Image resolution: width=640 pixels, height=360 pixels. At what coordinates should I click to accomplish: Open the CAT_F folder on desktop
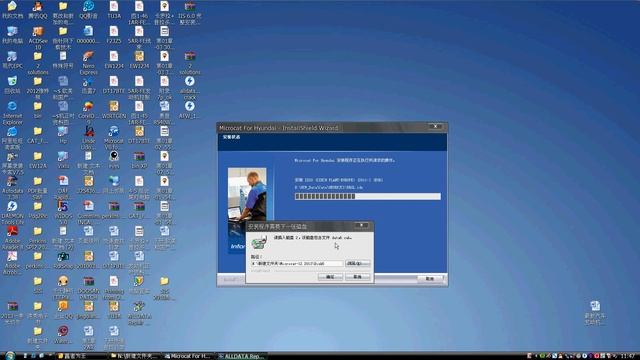pos(38,135)
